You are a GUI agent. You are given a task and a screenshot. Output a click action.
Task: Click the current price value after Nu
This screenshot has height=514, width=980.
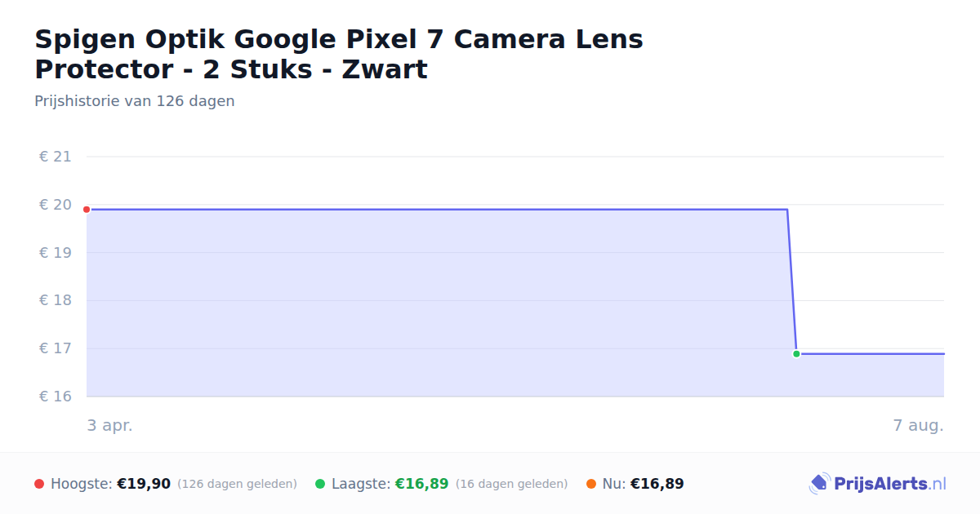pyautogui.click(x=657, y=484)
